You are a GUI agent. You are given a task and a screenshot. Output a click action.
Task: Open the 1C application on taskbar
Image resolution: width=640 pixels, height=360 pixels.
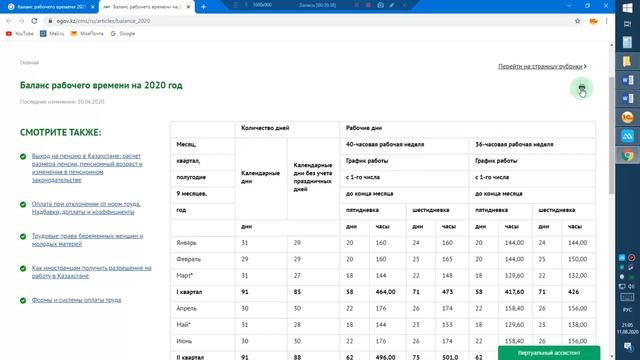[x=627, y=118]
